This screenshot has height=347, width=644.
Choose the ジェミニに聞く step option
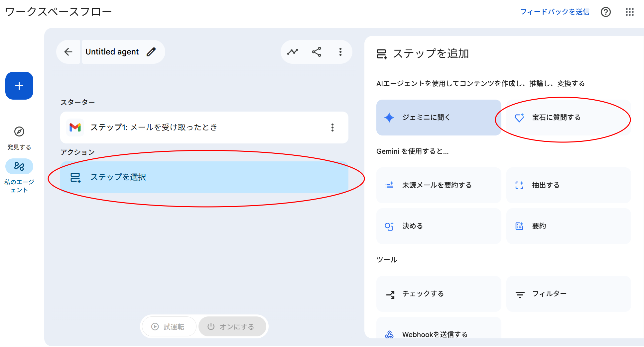pyautogui.click(x=438, y=118)
